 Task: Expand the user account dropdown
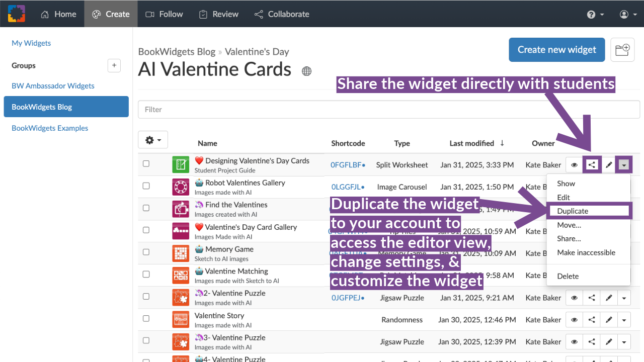[627, 14]
